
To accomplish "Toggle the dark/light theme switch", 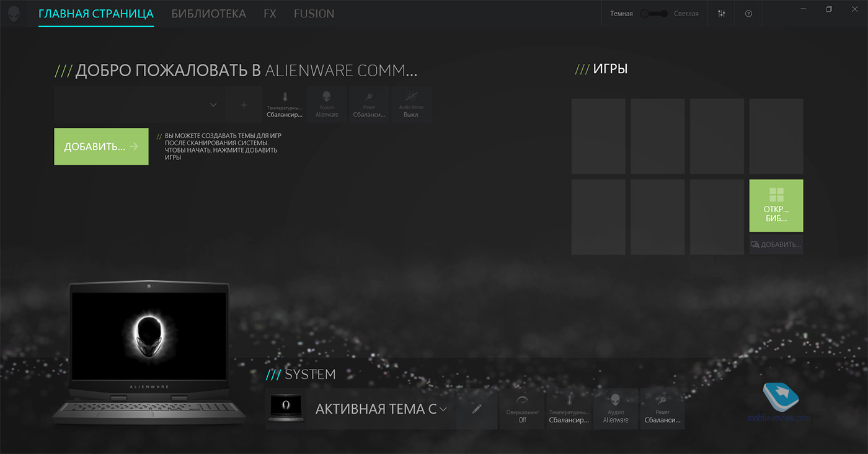I will pyautogui.click(x=653, y=14).
